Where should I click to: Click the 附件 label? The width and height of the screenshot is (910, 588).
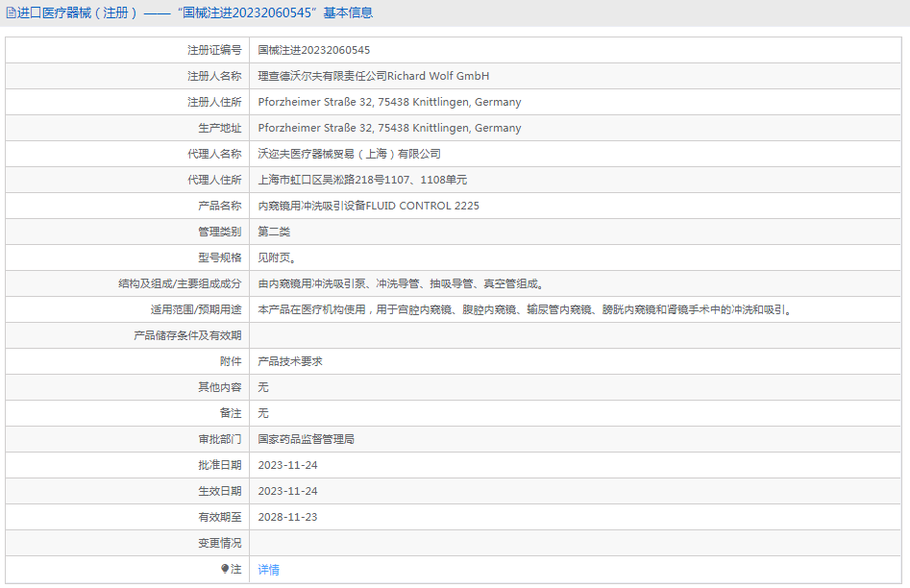(231, 361)
